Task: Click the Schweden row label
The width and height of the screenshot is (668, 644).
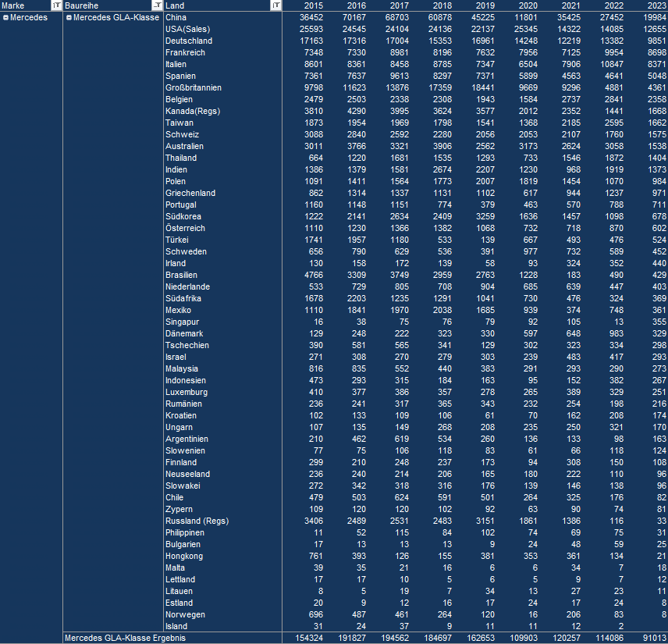Action: 187,252
